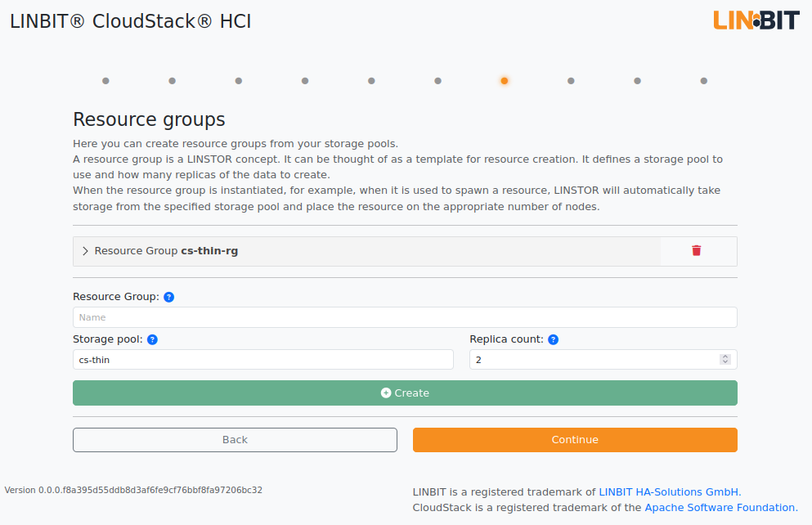Jump to the last wizard step dot

(x=704, y=81)
